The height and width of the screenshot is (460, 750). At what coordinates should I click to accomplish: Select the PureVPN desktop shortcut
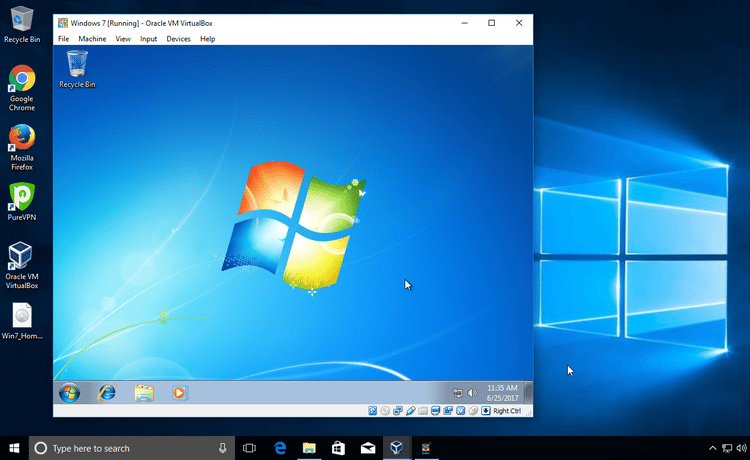[22, 202]
